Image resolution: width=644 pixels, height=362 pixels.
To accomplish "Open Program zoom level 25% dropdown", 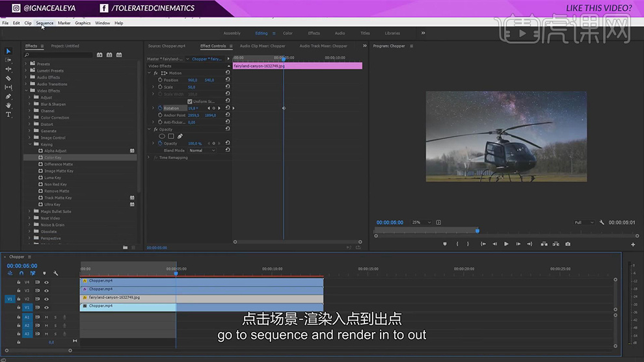I will pyautogui.click(x=421, y=222).
